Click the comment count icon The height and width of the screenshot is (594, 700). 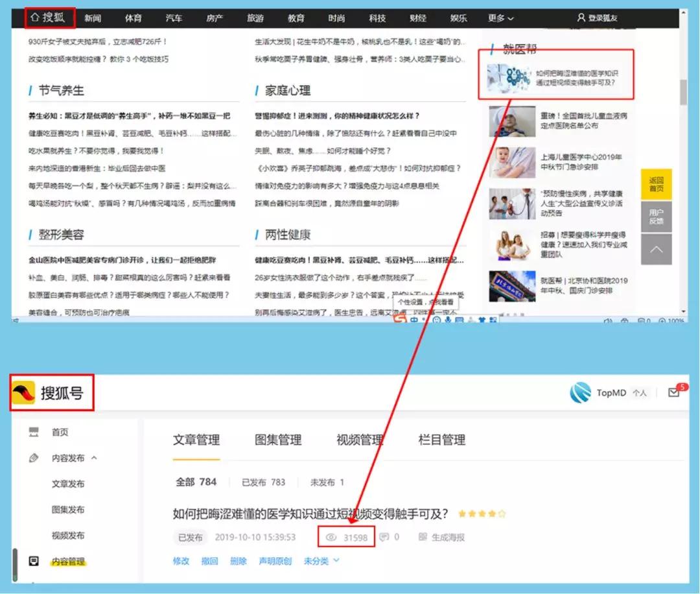click(x=384, y=538)
